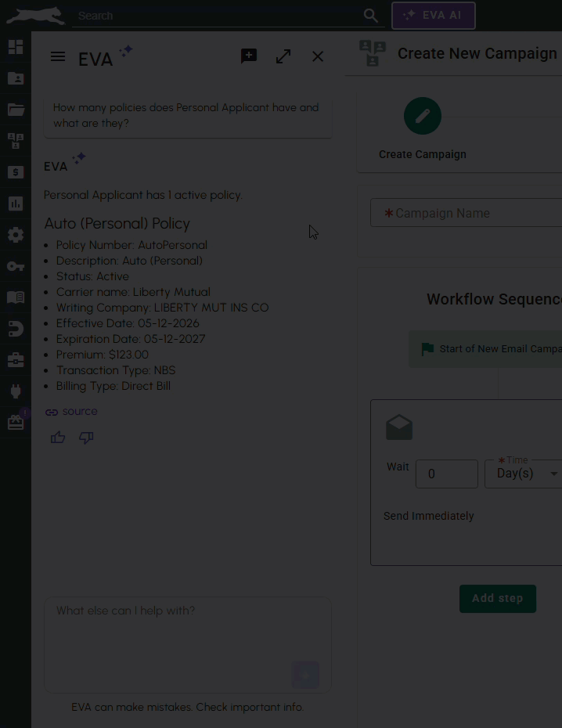This screenshot has height=728, width=562.
Task: Click the user's policies question message
Action: [x=188, y=115]
